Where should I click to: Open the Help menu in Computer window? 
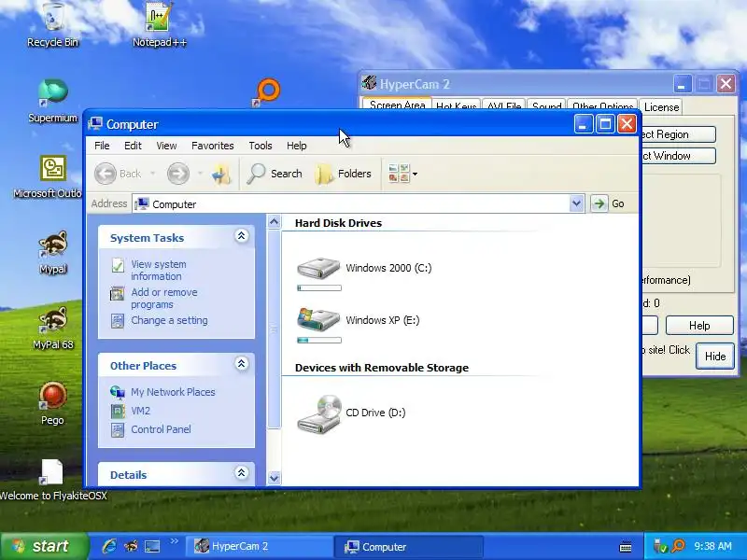(x=296, y=146)
